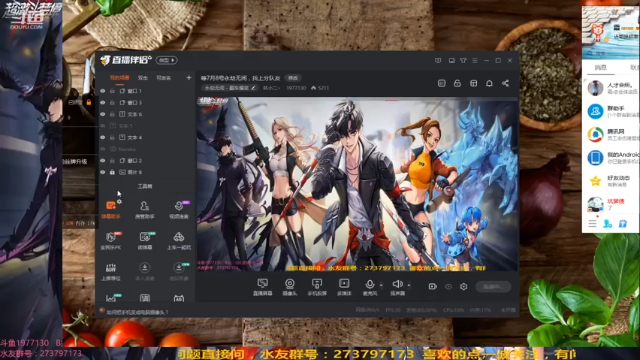Add a 摄像头 camera source
The image size is (640, 360).
pos(290,287)
